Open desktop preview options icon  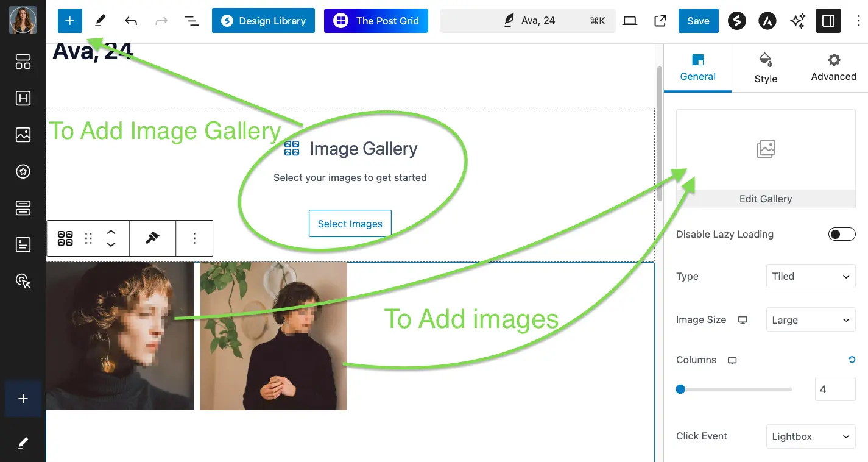point(629,20)
